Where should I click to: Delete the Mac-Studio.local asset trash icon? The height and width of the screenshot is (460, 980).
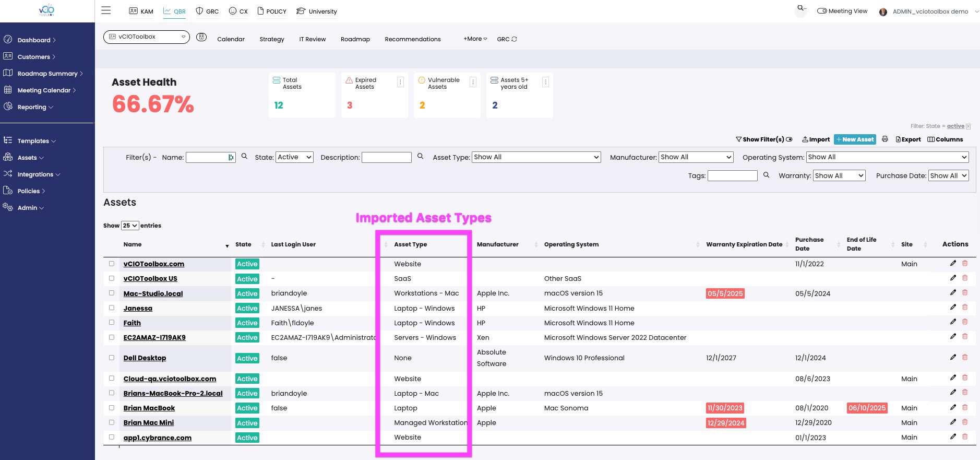click(965, 292)
